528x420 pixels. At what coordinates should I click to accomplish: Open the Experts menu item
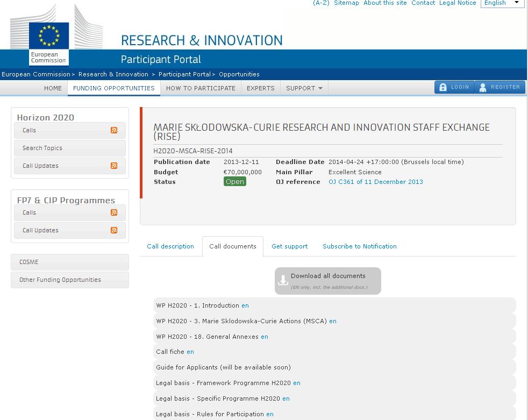click(x=261, y=88)
